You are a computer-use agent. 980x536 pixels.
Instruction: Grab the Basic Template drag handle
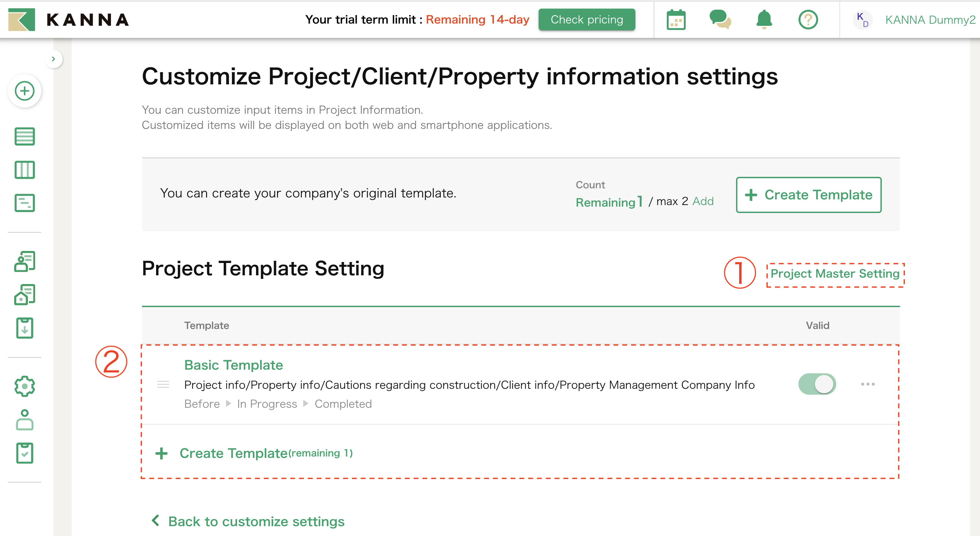pyautogui.click(x=163, y=384)
